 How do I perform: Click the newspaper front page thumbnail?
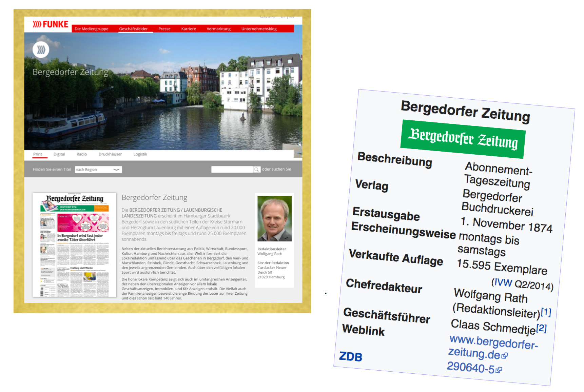click(x=75, y=245)
